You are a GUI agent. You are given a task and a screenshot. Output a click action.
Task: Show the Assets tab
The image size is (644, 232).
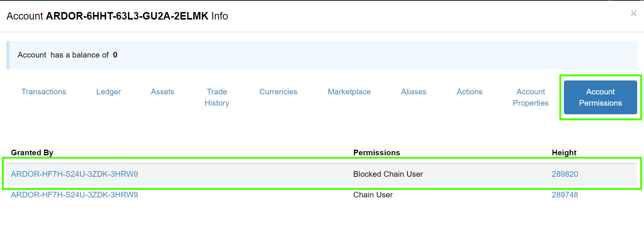coord(163,92)
